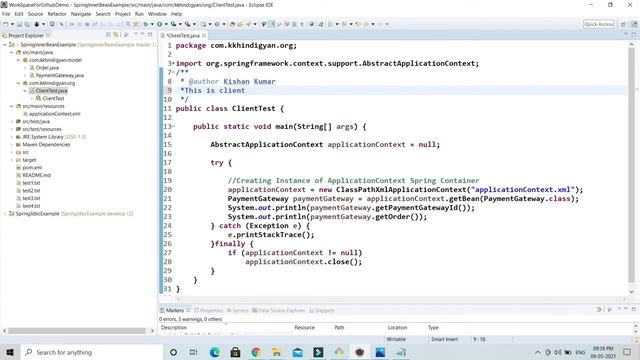Expand the folded import section at line 3
Image resolution: width=640 pixels, height=360 pixels.
click(x=173, y=63)
